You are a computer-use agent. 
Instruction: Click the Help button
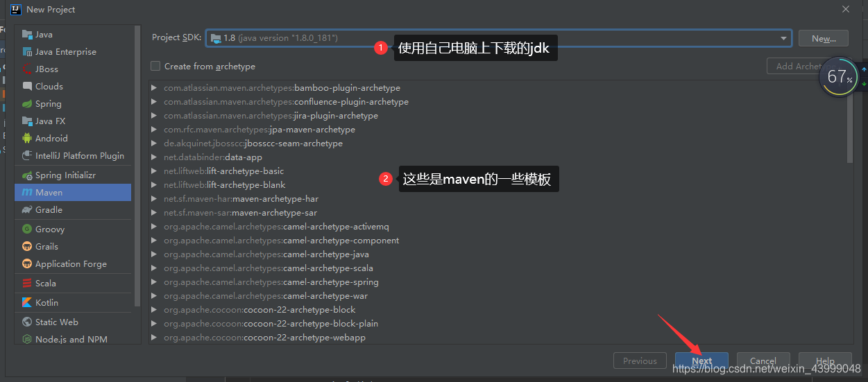coord(824,361)
